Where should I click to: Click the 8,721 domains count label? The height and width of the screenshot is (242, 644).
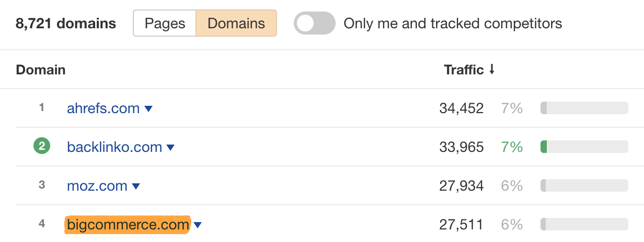pos(66,24)
